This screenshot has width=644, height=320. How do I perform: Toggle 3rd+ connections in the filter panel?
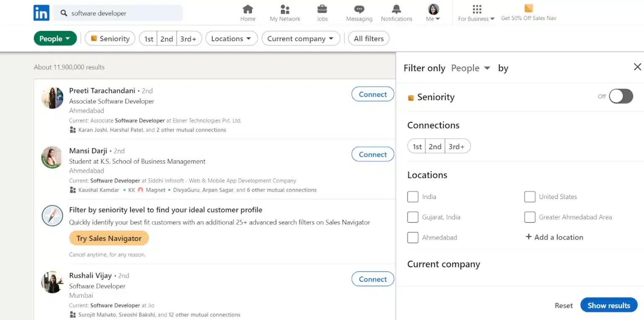pos(457,147)
